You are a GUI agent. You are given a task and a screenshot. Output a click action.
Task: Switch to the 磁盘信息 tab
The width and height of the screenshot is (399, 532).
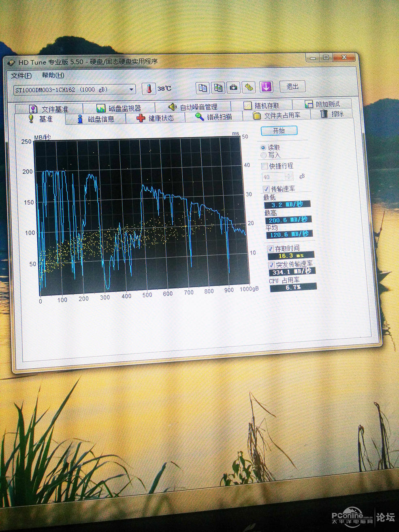(96, 119)
